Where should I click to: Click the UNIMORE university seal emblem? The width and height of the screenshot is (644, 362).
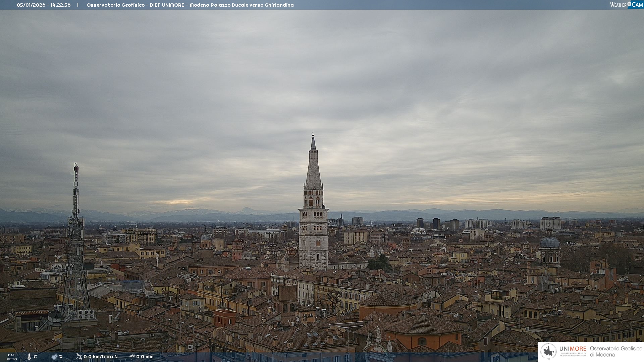[548, 352]
